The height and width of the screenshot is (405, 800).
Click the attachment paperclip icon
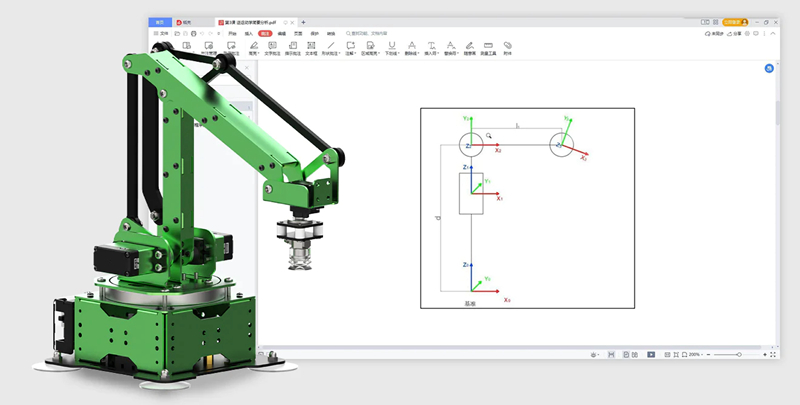(508, 47)
